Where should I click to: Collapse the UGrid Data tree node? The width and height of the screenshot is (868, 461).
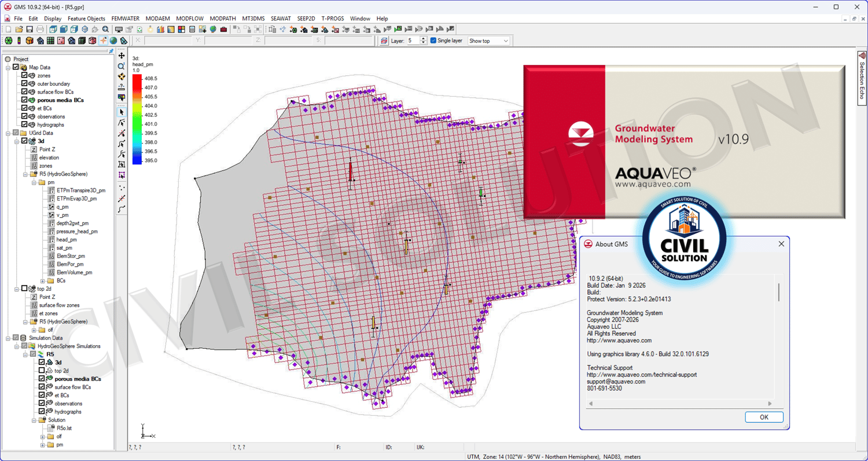point(8,133)
